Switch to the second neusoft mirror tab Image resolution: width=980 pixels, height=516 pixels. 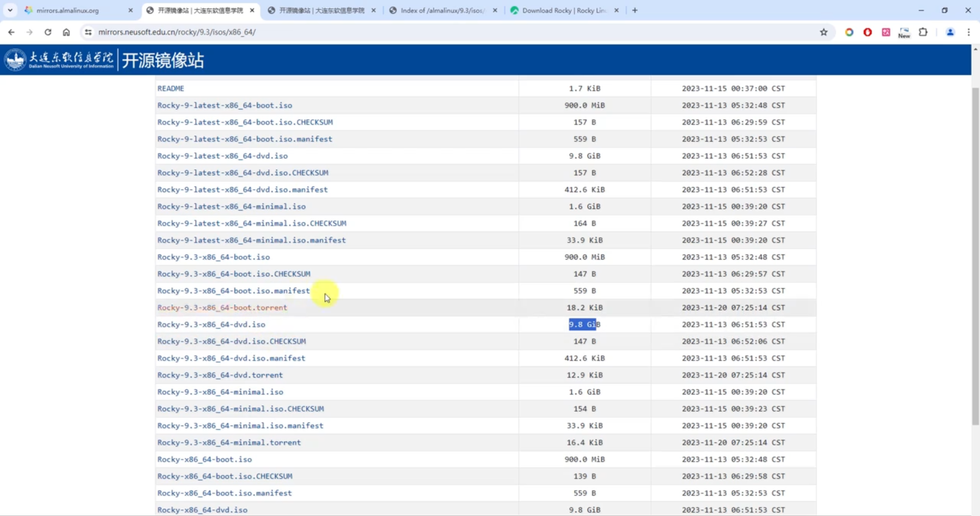[x=322, y=10]
